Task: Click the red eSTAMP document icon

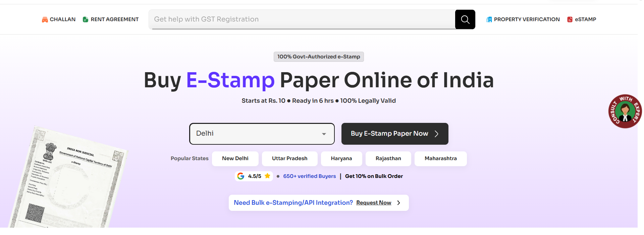Action: [570, 19]
